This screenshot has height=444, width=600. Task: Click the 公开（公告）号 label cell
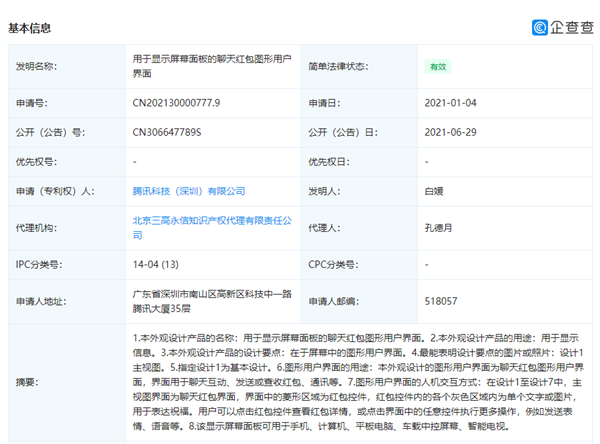(x=67, y=132)
